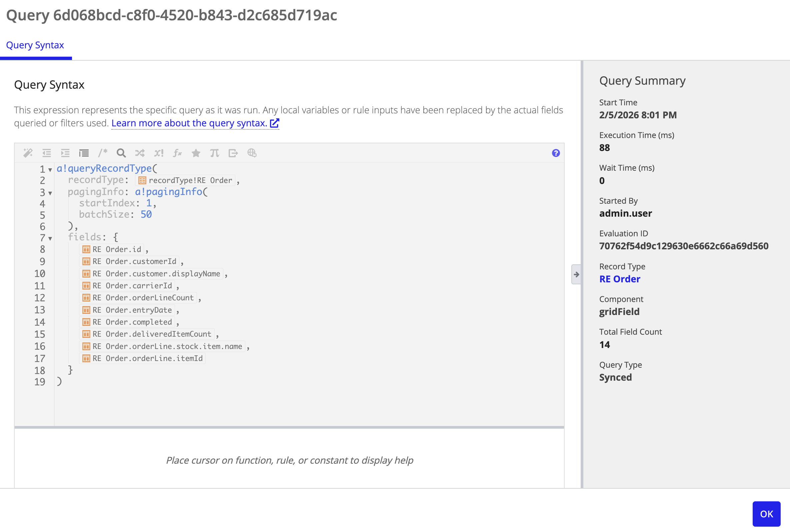Click the export arrow icon in toolbar
790x532 pixels.
coord(233,153)
